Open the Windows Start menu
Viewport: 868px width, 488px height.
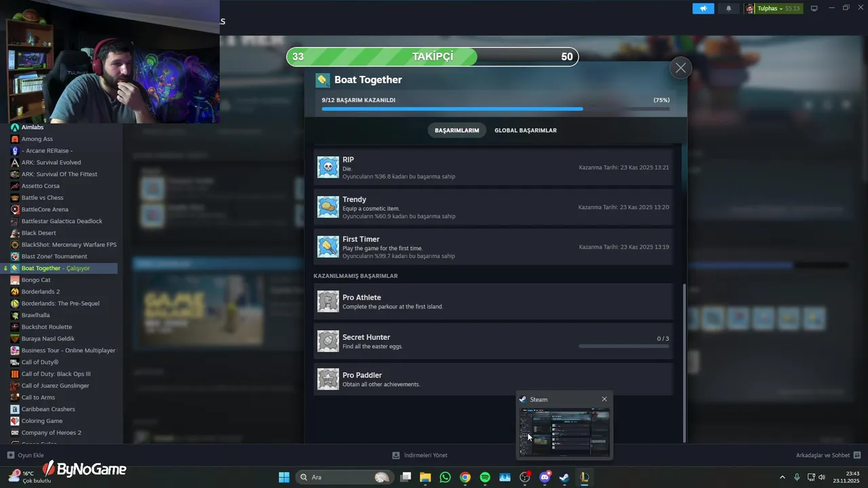pyautogui.click(x=284, y=477)
